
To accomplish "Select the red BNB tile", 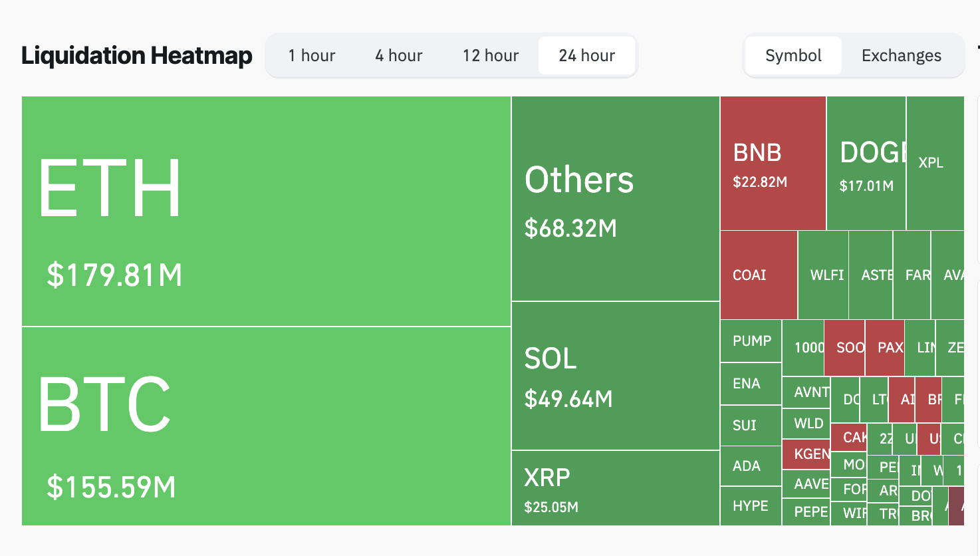I will point(773,163).
